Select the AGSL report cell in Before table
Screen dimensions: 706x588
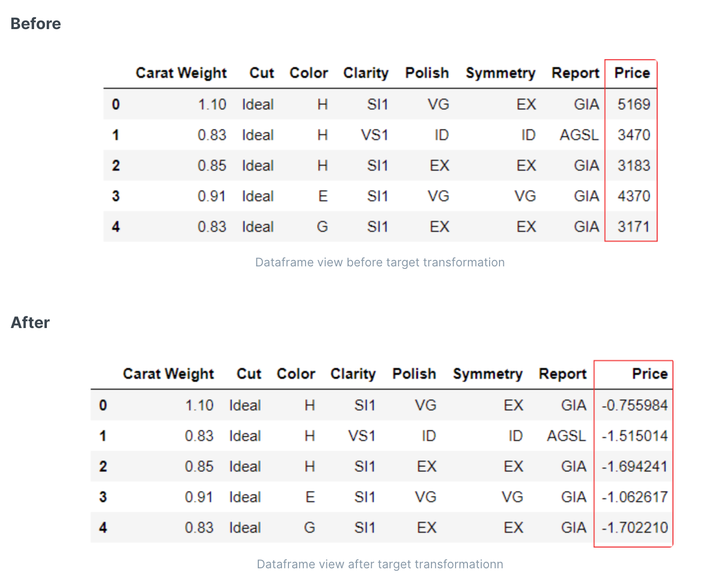[579, 135]
